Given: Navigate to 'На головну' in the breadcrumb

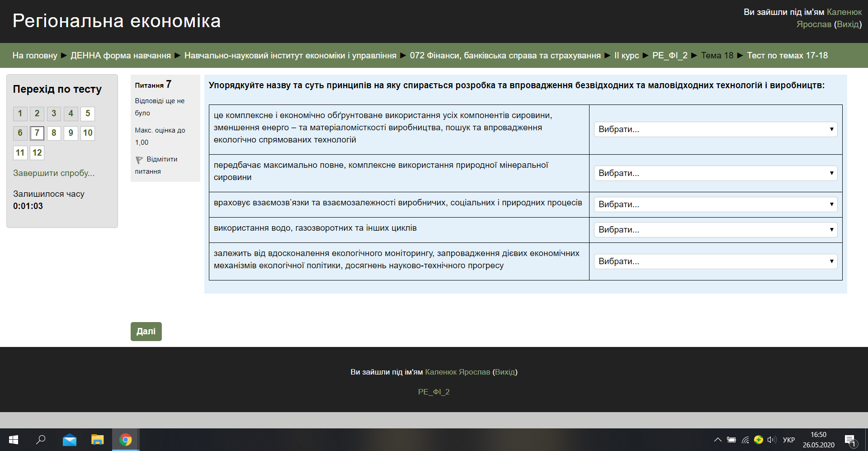Looking at the screenshot, I should pyautogui.click(x=34, y=56).
